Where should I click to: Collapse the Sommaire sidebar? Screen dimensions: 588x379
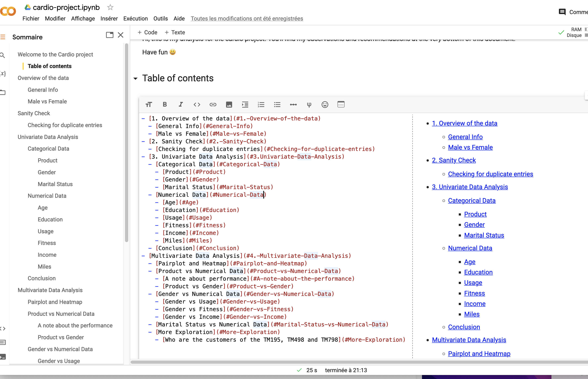tap(120, 35)
